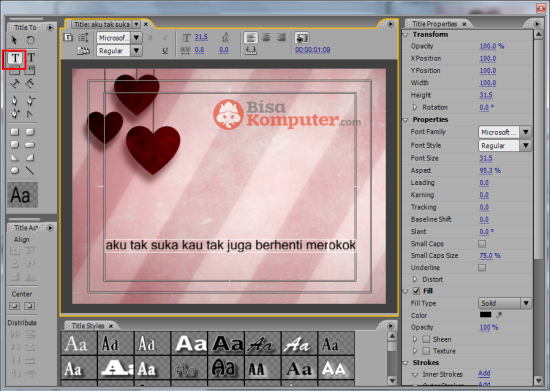The image size is (550, 391).
Task: Select the Line tool
Action: (x=30, y=170)
